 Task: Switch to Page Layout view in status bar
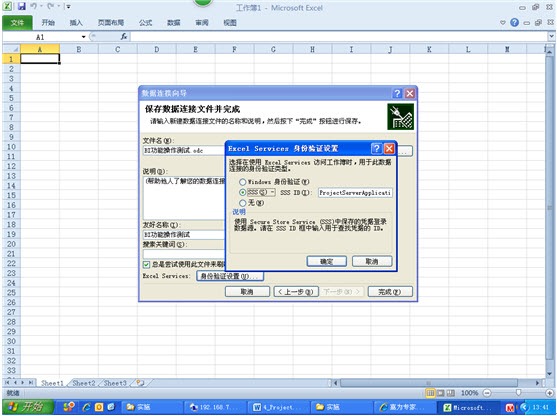coord(440,393)
